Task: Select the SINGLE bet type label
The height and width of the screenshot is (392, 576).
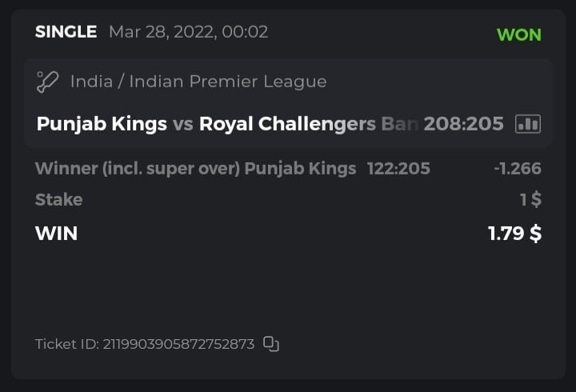Action: [66, 32]
